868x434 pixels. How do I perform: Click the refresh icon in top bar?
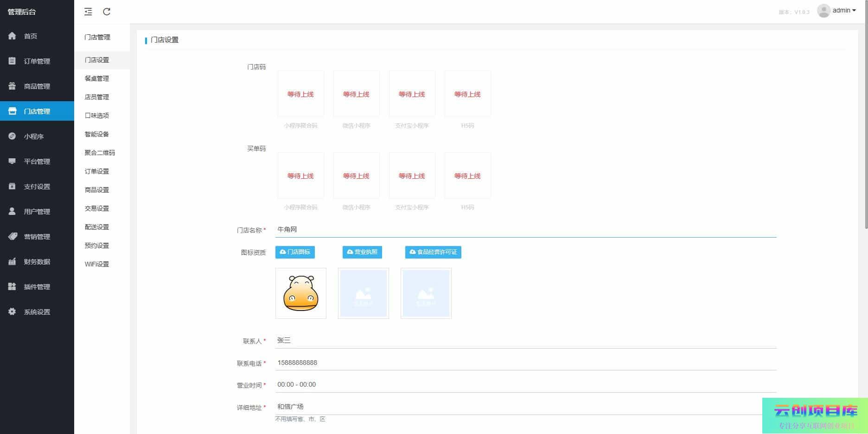pyautogui.click(x=107, y=12)
